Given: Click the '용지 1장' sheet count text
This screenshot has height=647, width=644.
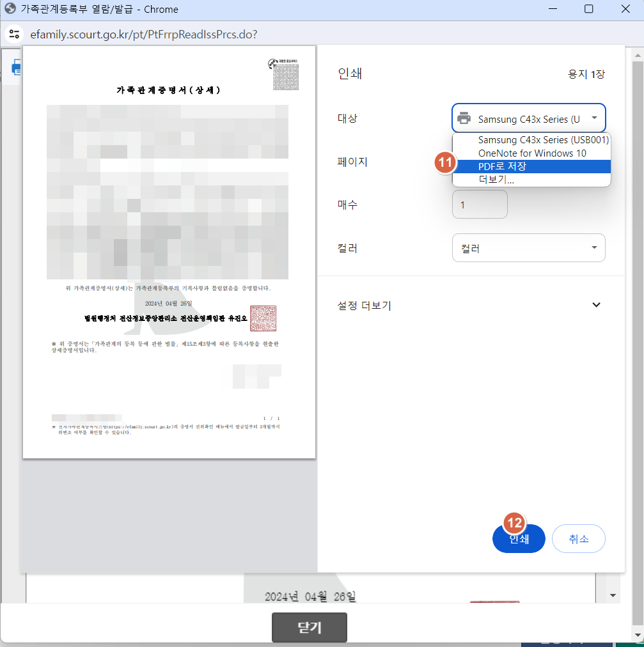Looking at the screenshot, I should (x=586, y=74).
